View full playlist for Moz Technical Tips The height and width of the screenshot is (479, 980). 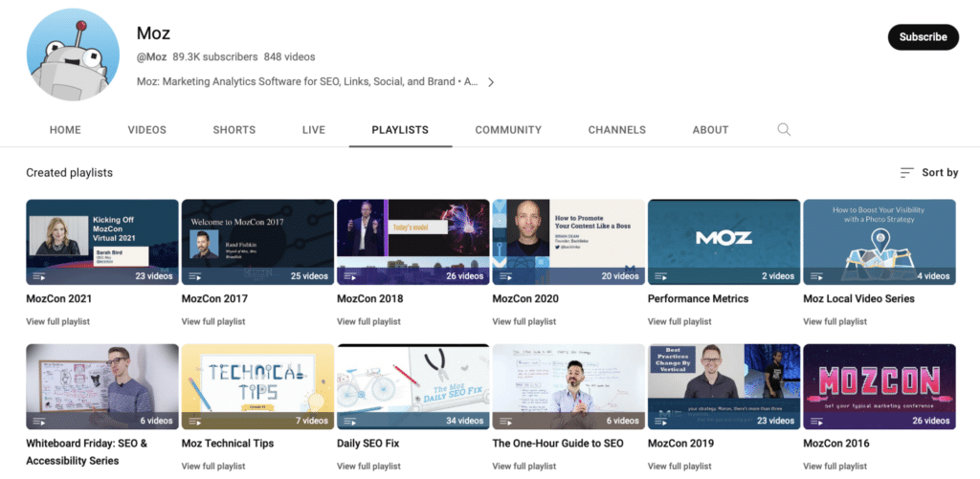(x=213, y=467)
